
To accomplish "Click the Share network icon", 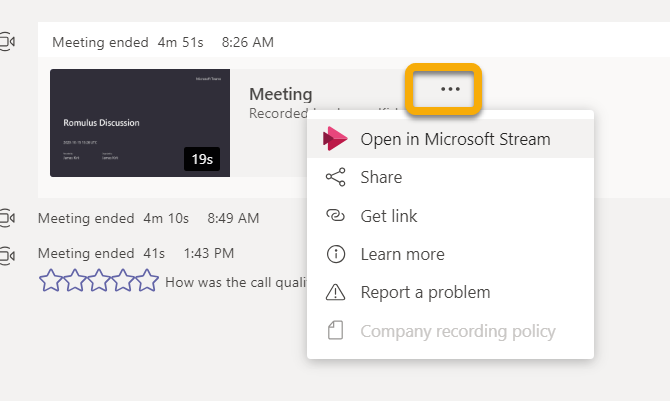I will (335, 177).
